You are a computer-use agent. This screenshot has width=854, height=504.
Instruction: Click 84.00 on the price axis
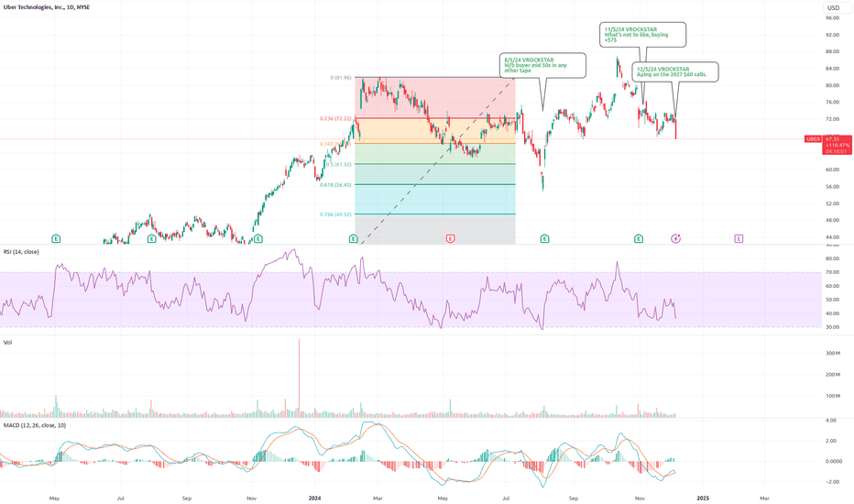[832, 69]
